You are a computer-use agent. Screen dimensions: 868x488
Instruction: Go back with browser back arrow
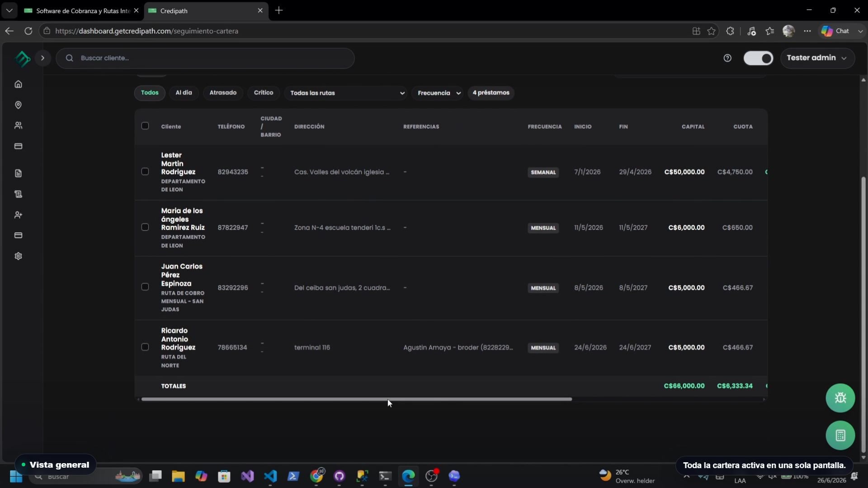(9, 31)
